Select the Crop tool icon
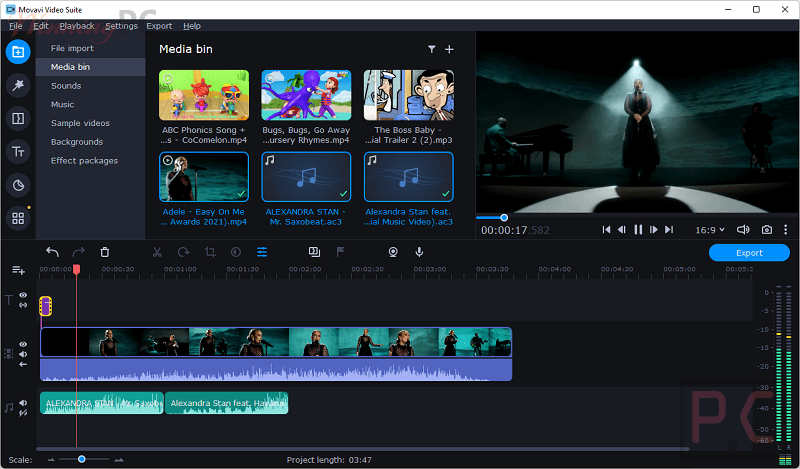 pos(210,252)
